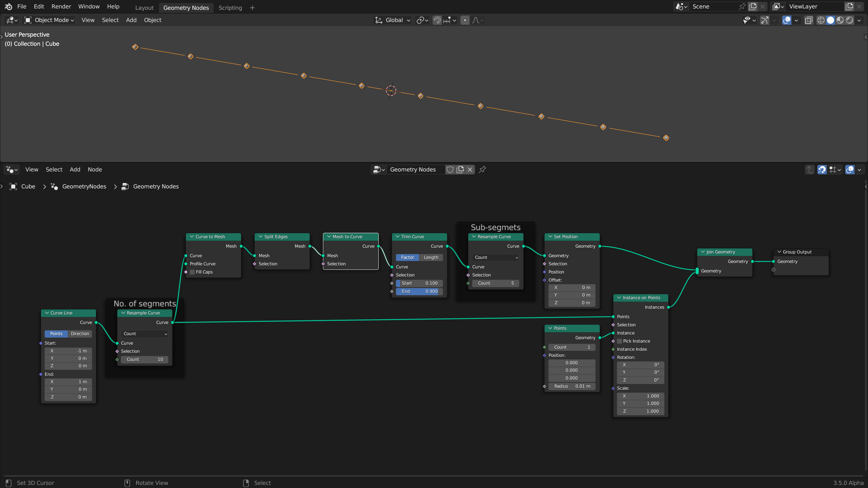Toggle viewport gizmos visibility
This screenshot has width=868, height=488.
pyautogui.click(x=764, y=20)
